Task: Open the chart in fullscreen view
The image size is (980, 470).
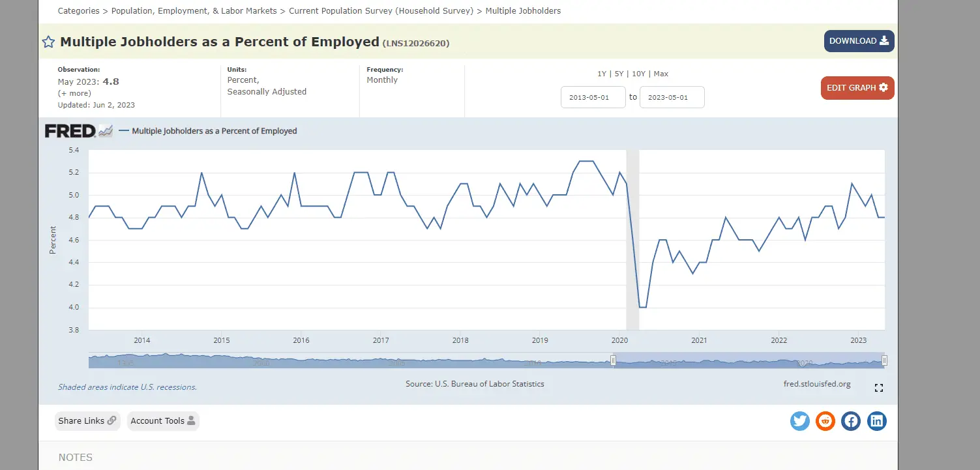Action: [878, 388]
